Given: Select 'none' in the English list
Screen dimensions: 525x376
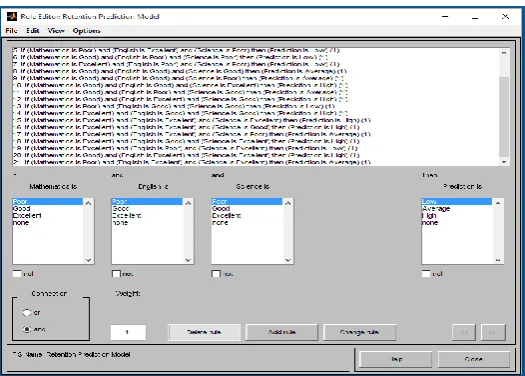Looking at the screenshot, I should point(147,223).
